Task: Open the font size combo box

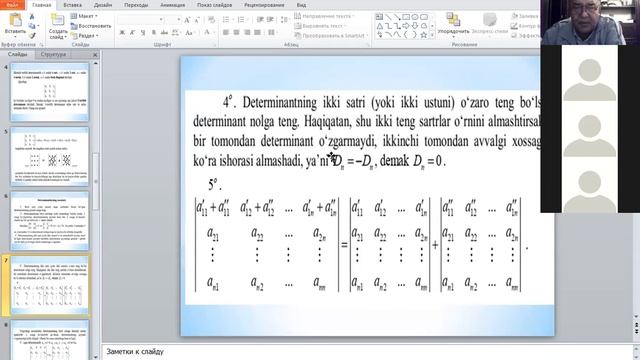Action: [173, 20]
